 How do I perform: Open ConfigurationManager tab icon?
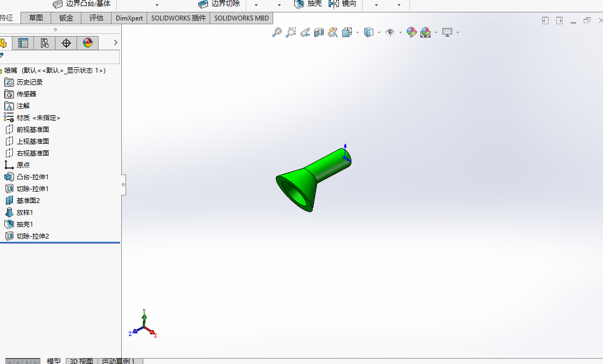(45, 43)
